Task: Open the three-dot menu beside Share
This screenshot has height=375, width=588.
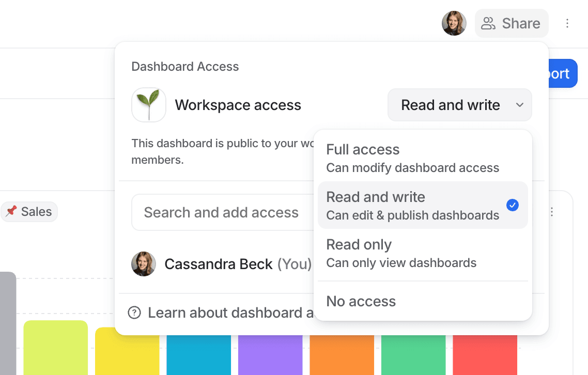Action: click(x=567, y=23)
